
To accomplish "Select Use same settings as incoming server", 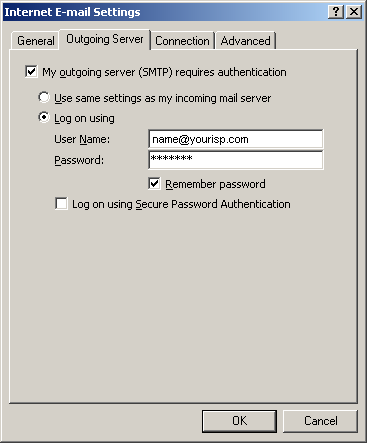I will (44, 98).
